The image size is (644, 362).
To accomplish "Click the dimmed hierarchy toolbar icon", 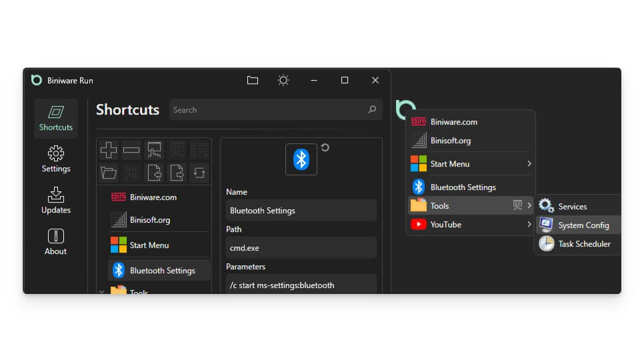I will point(177,150).
